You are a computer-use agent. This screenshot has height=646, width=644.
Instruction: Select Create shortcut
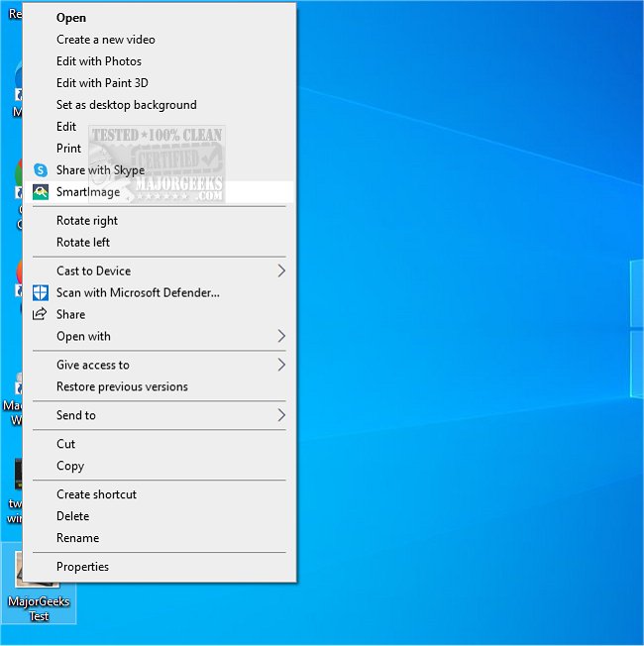click(x=160, y=494)
